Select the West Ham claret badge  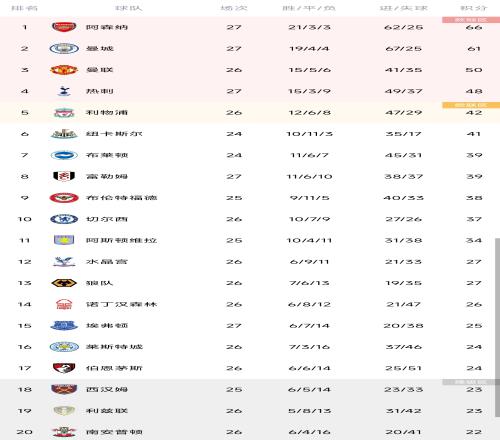64,389
